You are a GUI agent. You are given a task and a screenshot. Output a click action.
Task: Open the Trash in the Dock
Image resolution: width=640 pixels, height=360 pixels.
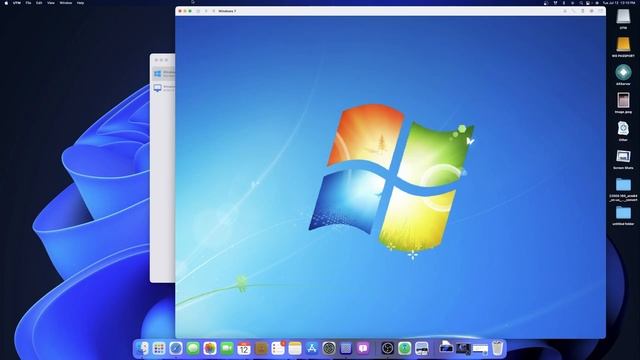[x=497, y=348]
